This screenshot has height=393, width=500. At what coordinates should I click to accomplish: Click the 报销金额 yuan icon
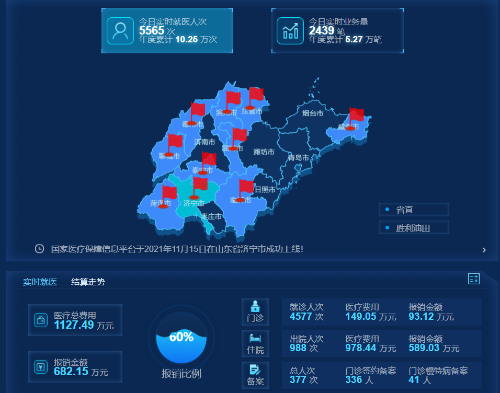[x=41, y=367]
